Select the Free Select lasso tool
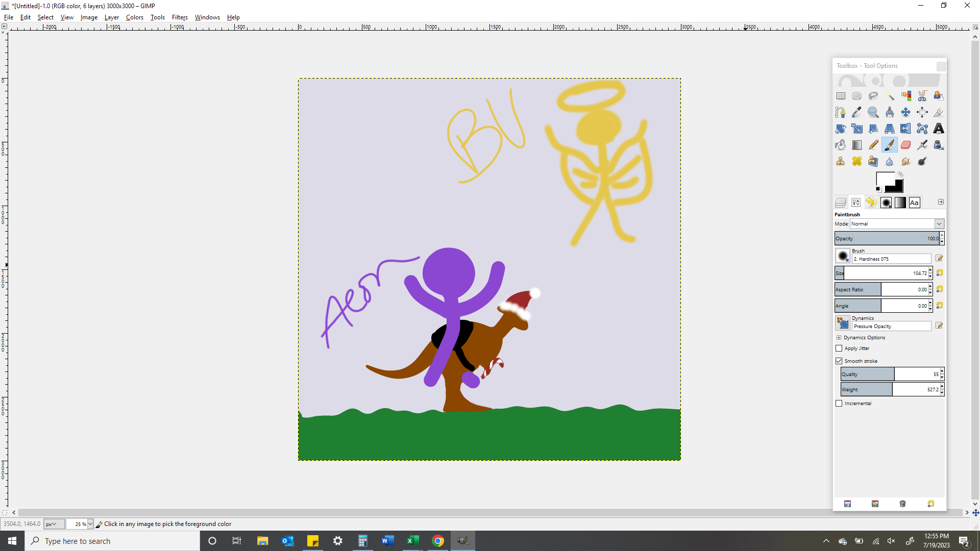Screen dimensions: 980x551 click(873, 96)
